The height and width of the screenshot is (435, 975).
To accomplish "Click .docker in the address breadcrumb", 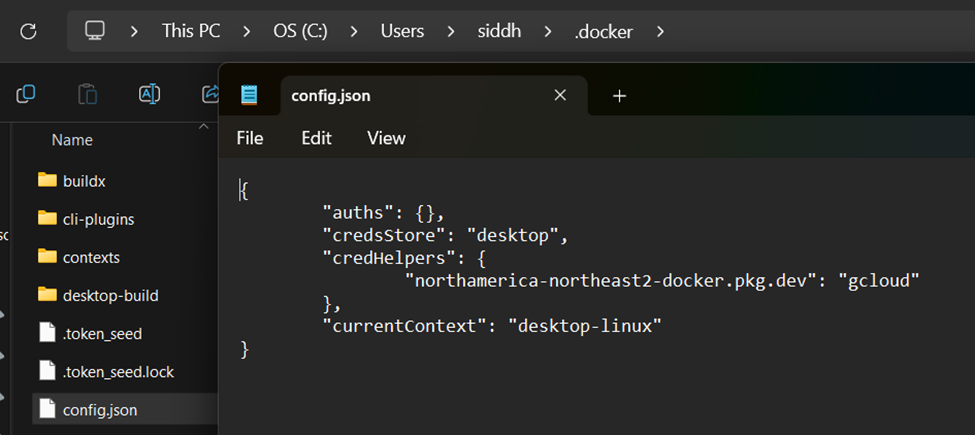I will click(603, 32).
